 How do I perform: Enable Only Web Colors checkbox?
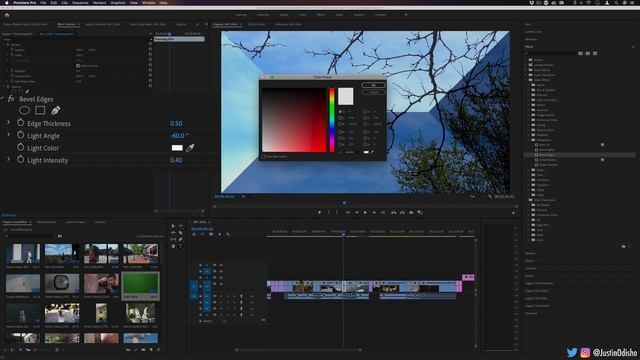[x=264, y=156]
